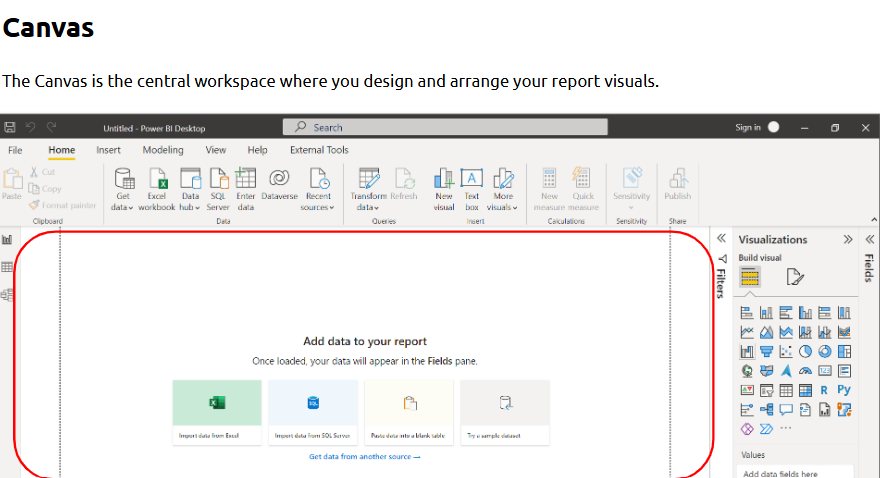Open the File menu
Viewport: 880px width, 478px height.
15,150
